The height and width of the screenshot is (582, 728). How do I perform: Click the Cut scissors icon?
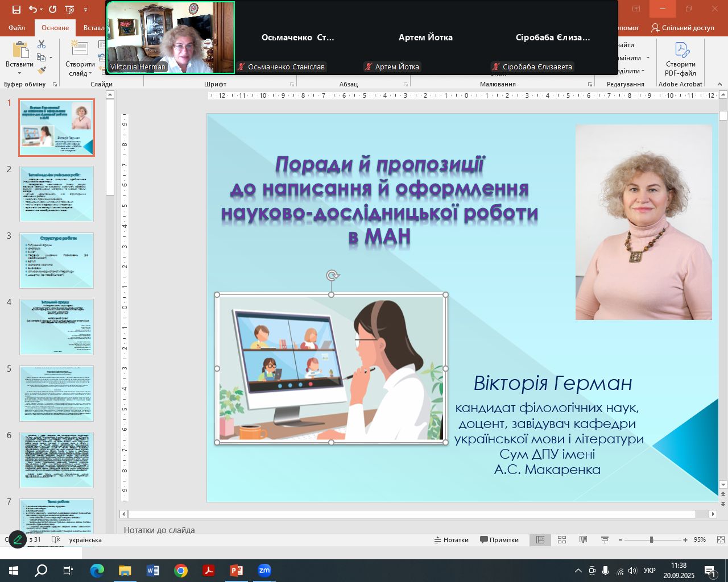42,44
